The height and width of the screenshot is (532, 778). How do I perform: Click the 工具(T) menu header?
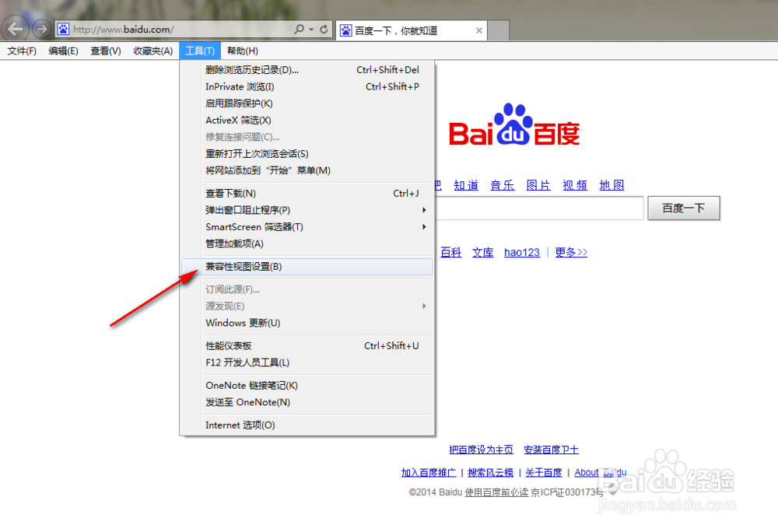(x=200, y=51)
